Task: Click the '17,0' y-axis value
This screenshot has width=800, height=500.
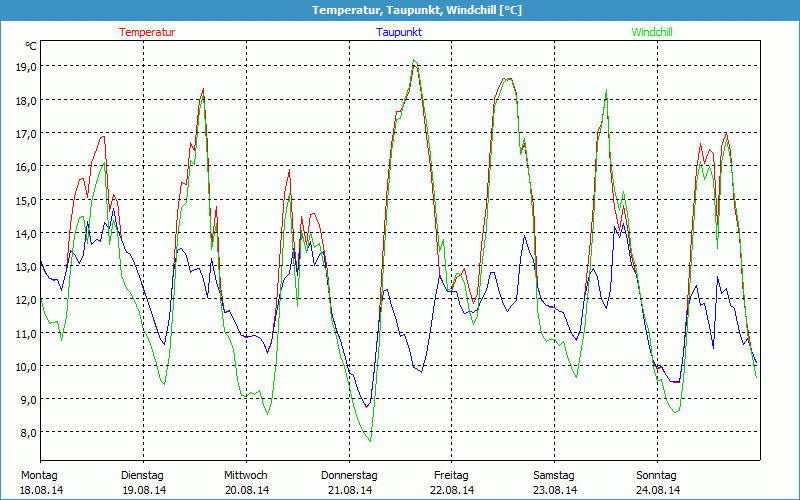Action: 27,133
